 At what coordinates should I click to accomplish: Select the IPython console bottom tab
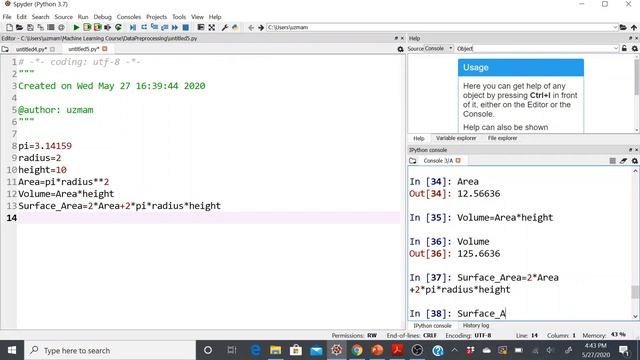point(432,326)
